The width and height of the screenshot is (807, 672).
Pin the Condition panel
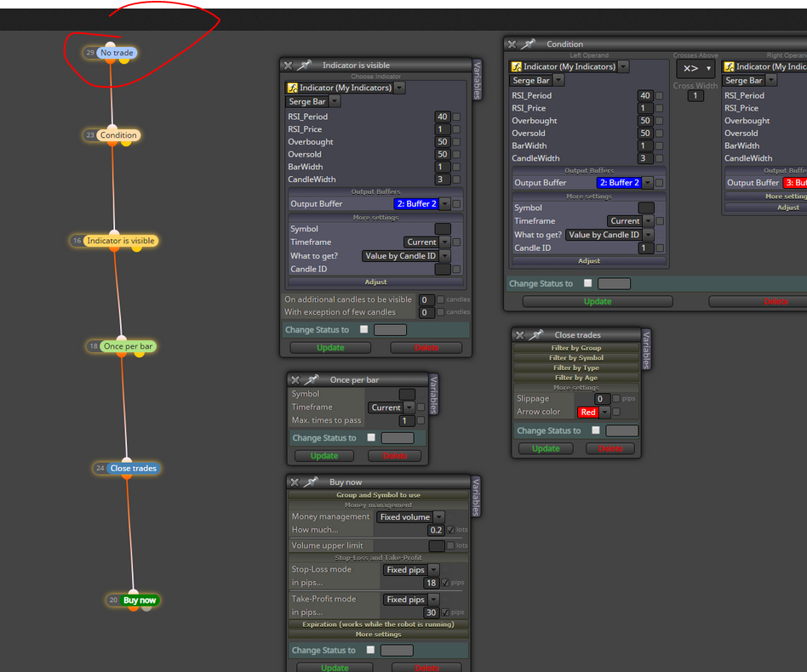coord(528,44)
